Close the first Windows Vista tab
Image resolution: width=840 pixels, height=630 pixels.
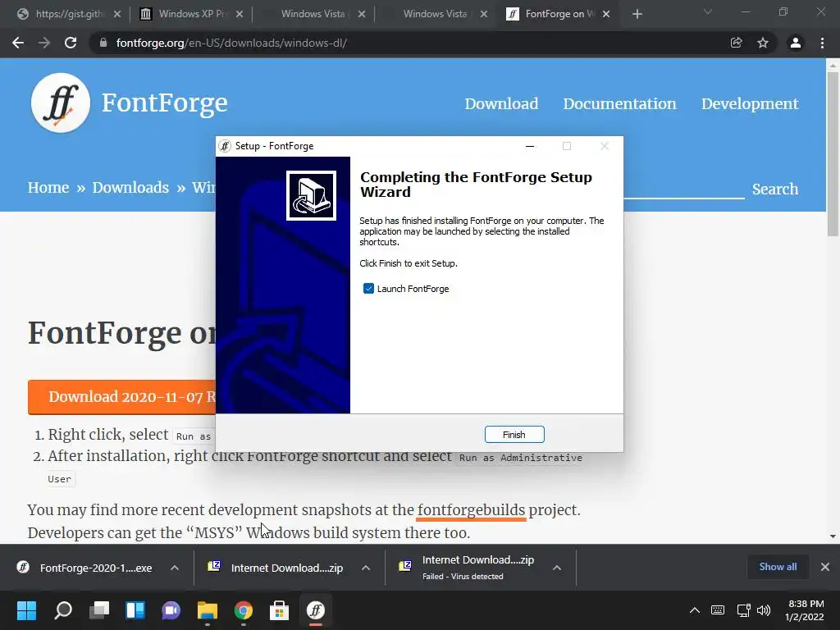point(362,14)
